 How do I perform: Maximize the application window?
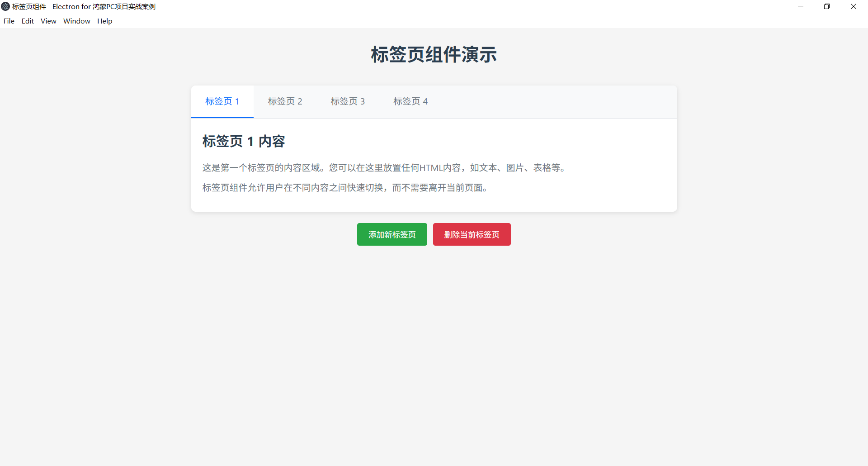click(x=827, y=6)
